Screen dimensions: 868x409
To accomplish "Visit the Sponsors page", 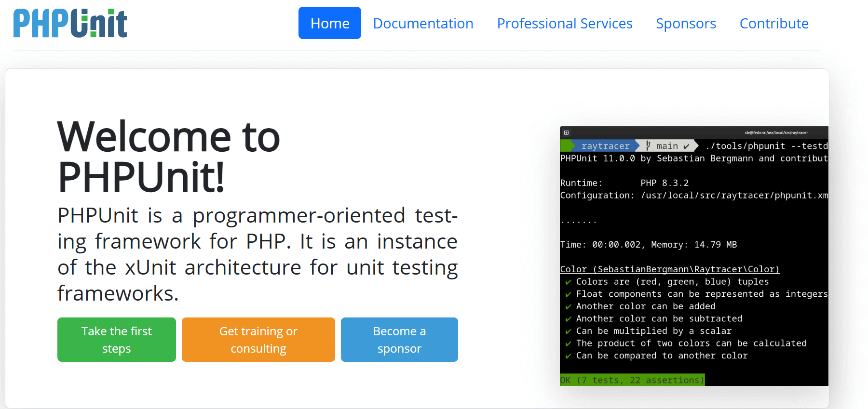I will point(686,23).
